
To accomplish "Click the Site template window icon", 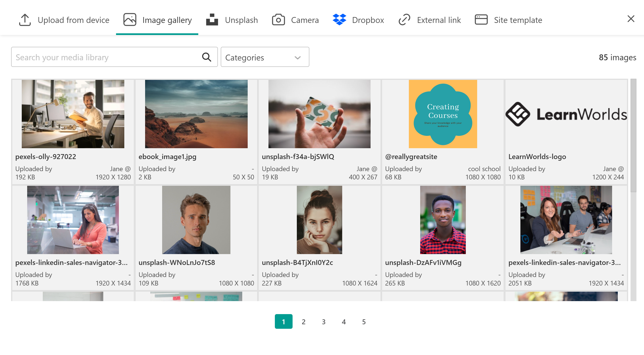I will 481,20.
